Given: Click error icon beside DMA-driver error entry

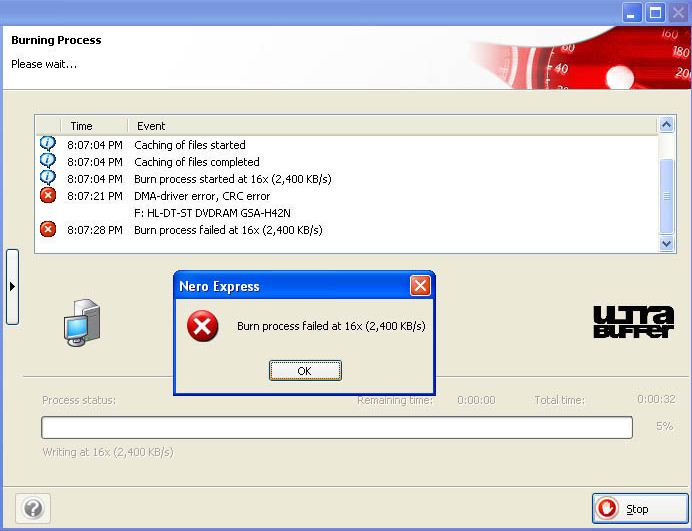Looking at the screenshot, I should tap(47, 196).
